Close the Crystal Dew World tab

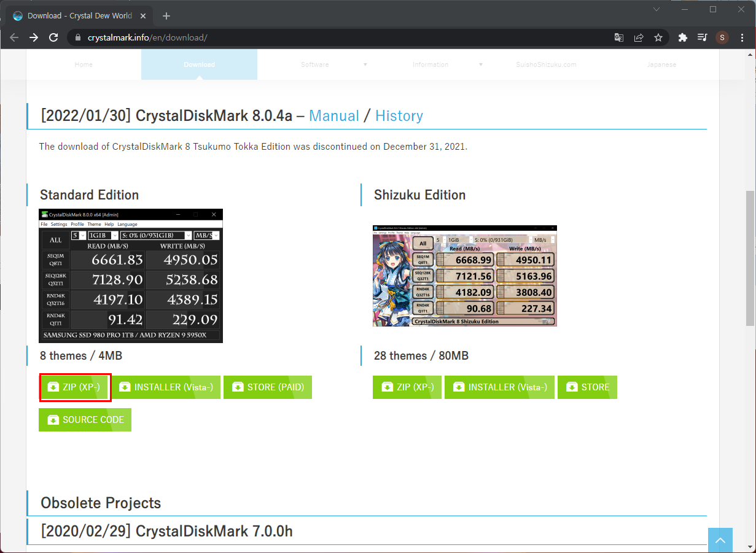[x=144, y=16]
